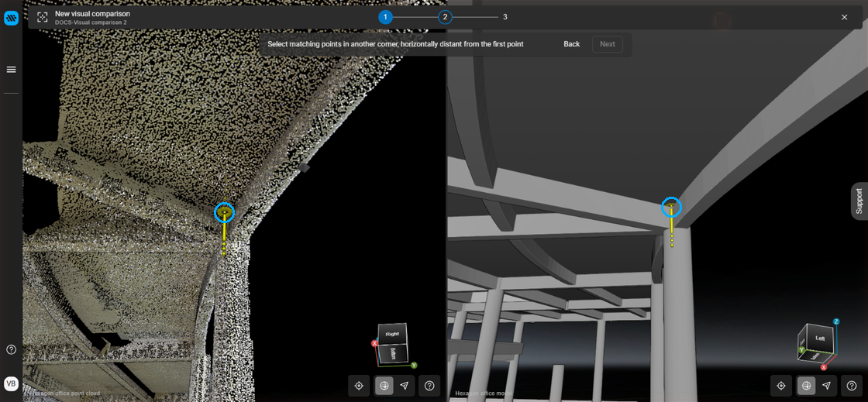
Task: Open the VB user avatar menu
Action: click(x=11, y=383)
